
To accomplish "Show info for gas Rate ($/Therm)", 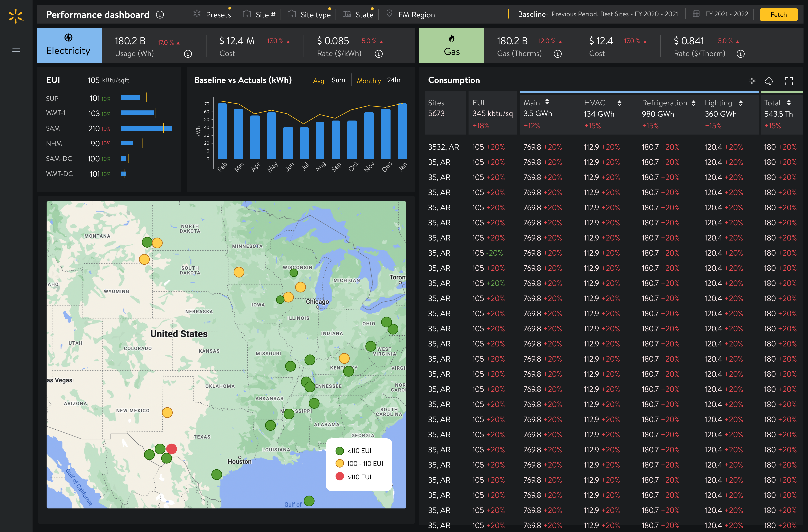I will tap(740, 54).
